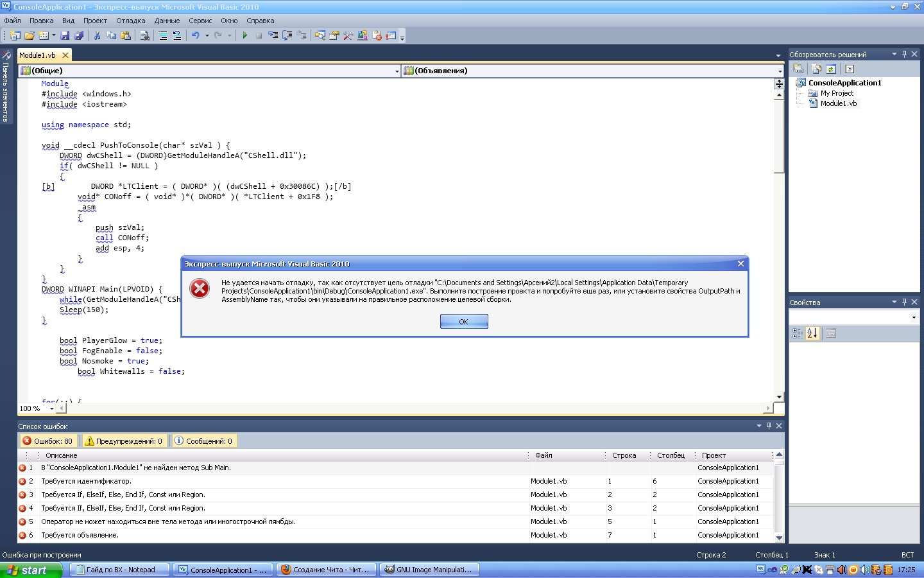Click Show All Files in Solution Explorer
The image size is (924, 578).
point(816,69)
